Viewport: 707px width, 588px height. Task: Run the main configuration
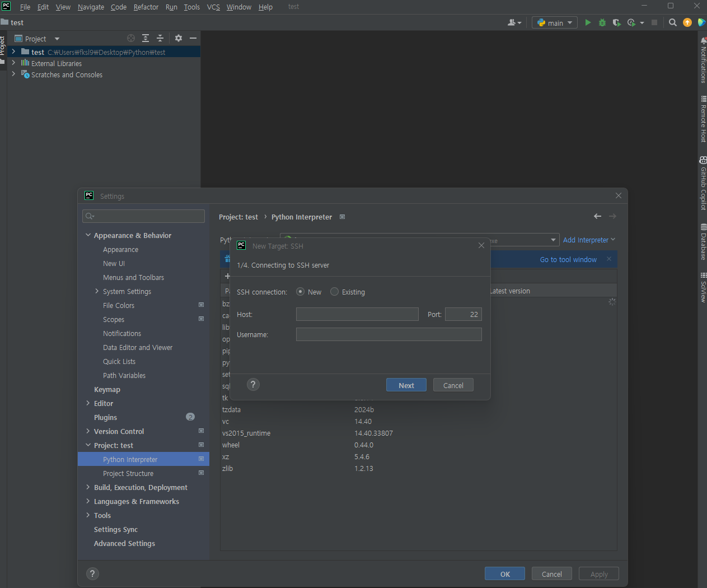tap(587, 22)
